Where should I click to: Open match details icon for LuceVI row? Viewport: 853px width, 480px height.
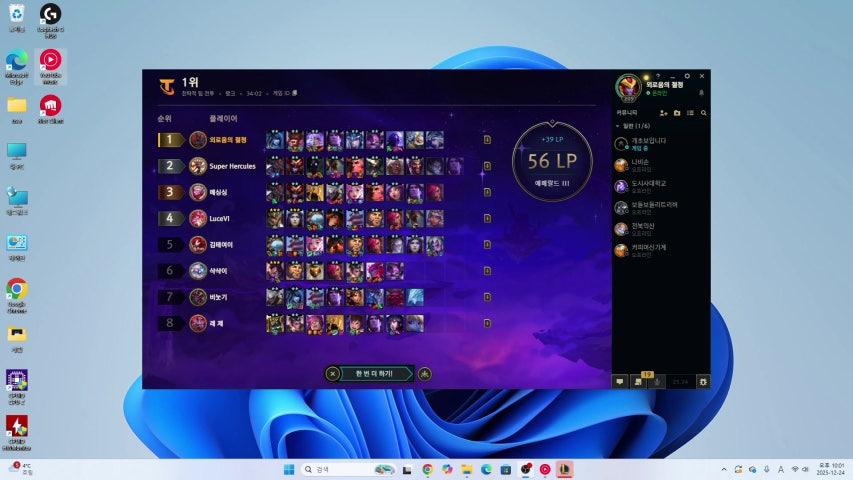pyautogui.click(x=487, y=218)
